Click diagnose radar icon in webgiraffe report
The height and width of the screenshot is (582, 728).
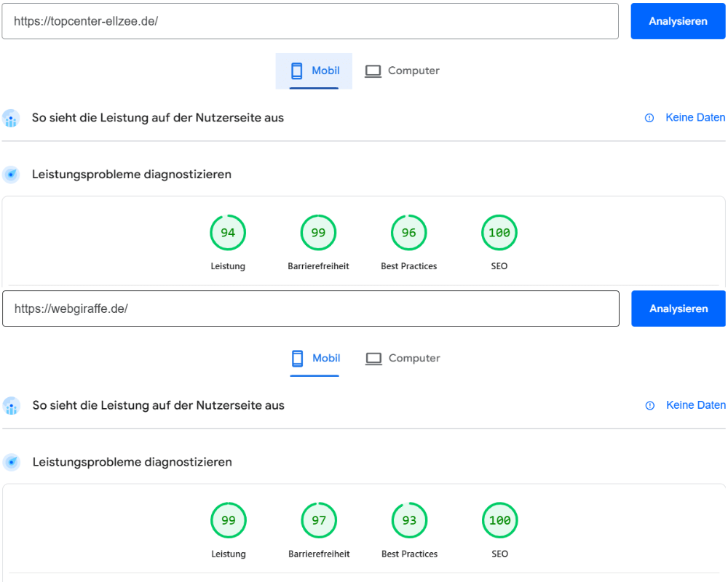click(12, 462)
